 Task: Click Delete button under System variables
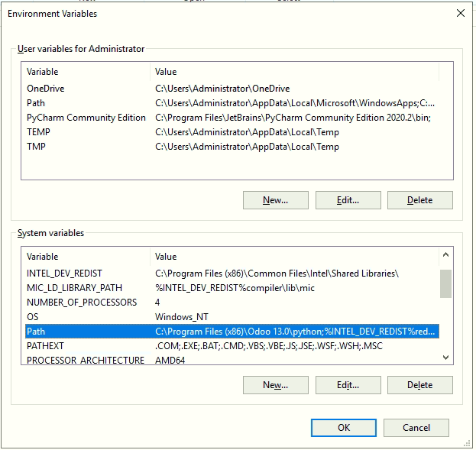pos(419,385)
